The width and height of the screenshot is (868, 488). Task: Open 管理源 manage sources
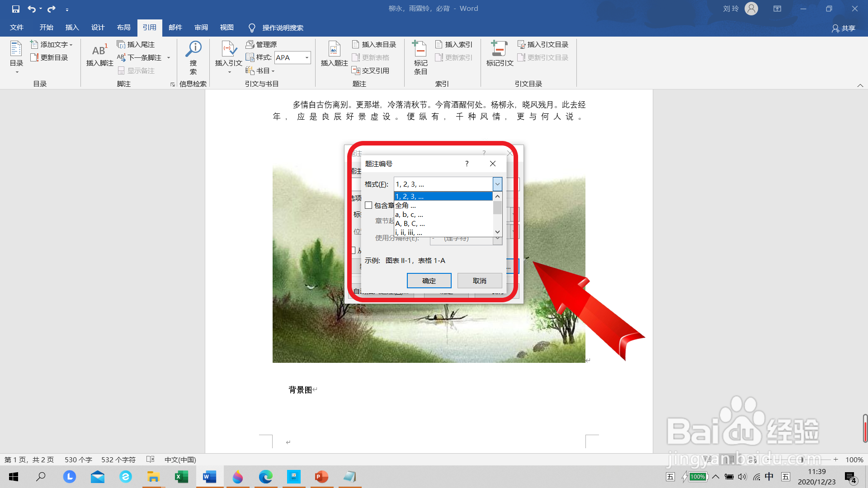pyautogui.click(x=261, y=44)
